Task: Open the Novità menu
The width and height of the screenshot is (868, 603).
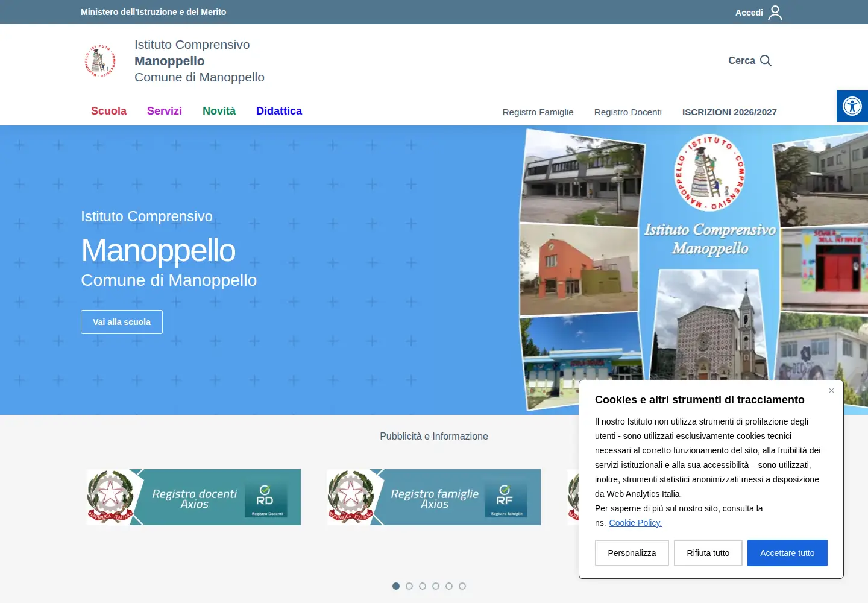Action: point(219,111)
